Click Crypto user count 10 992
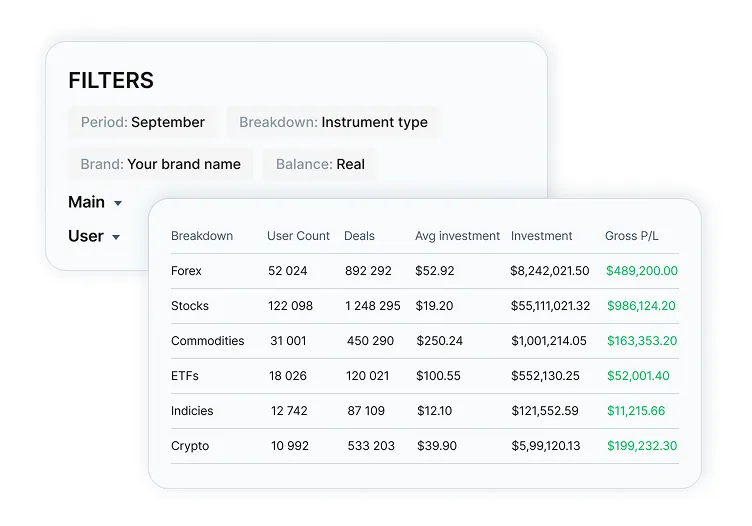This screenshot has height=526, width=752. tap(290, 446)
